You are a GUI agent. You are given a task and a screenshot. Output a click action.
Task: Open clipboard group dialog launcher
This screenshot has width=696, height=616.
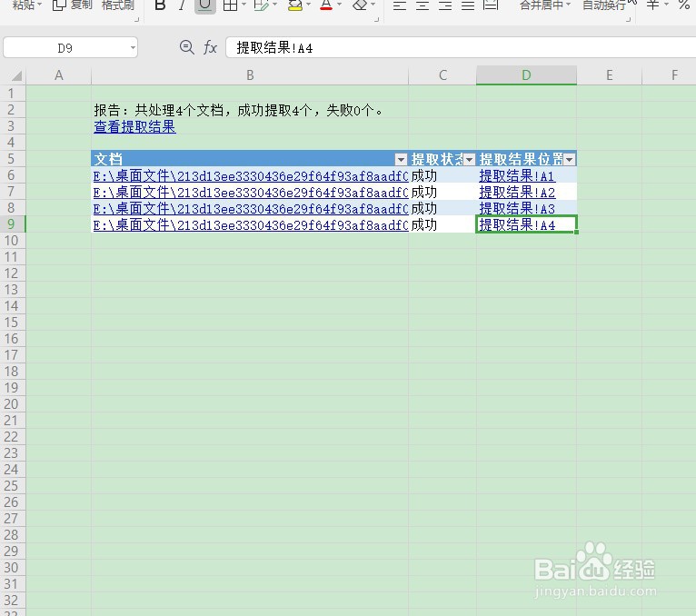tap(136, 19)
